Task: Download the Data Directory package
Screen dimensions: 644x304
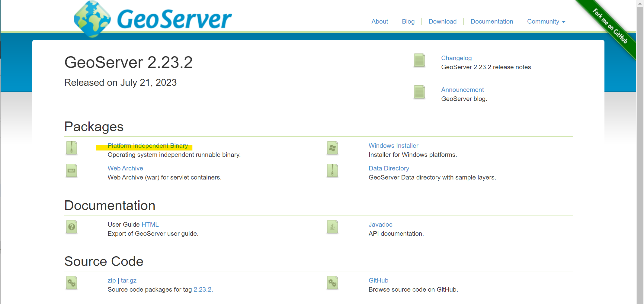Action: [x=389, y=168]
